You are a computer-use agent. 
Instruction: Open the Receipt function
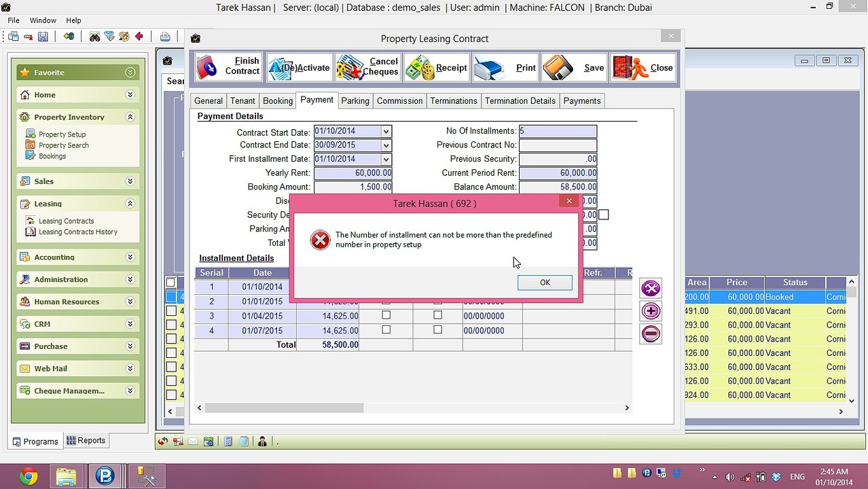pos(436,67)
